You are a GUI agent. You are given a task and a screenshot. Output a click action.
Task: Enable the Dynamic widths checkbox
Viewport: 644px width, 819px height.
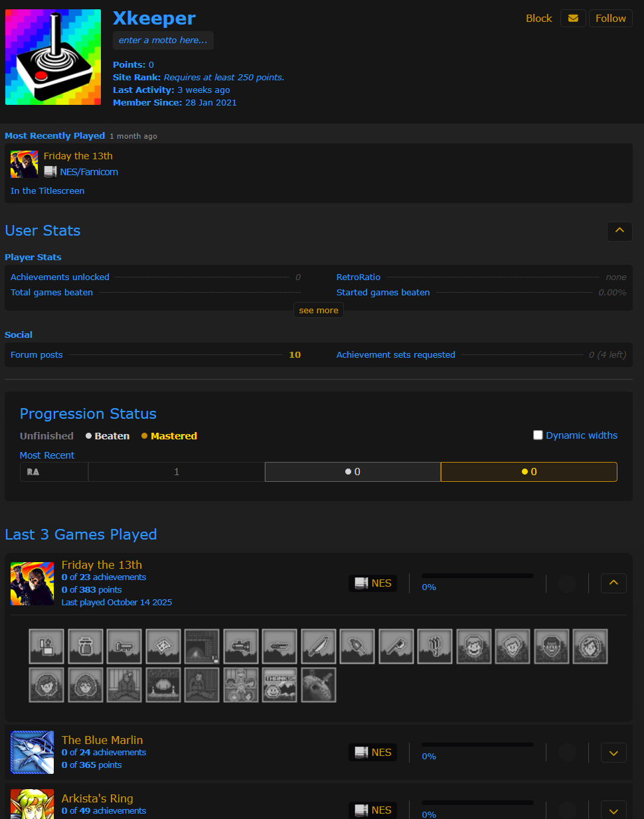538,435
